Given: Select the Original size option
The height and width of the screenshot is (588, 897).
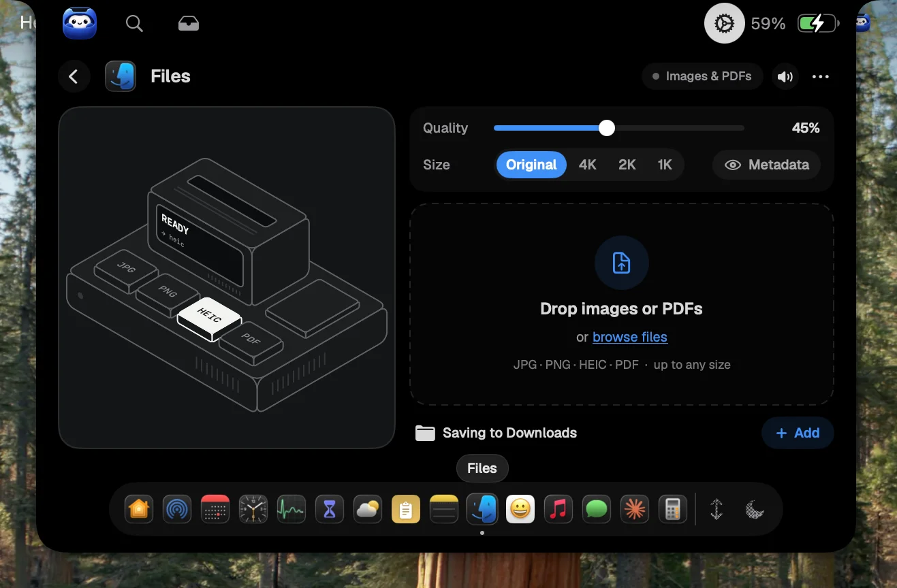Looking at the screenshot, I should pos(531,165).
